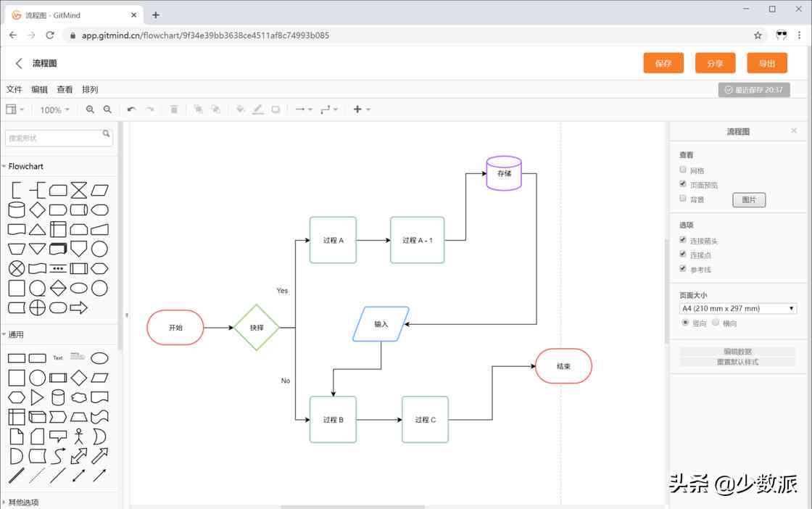This screenshot has height=509, width=812.
Task: Click the 重置默认样式 button
Action: pos(737,362)
